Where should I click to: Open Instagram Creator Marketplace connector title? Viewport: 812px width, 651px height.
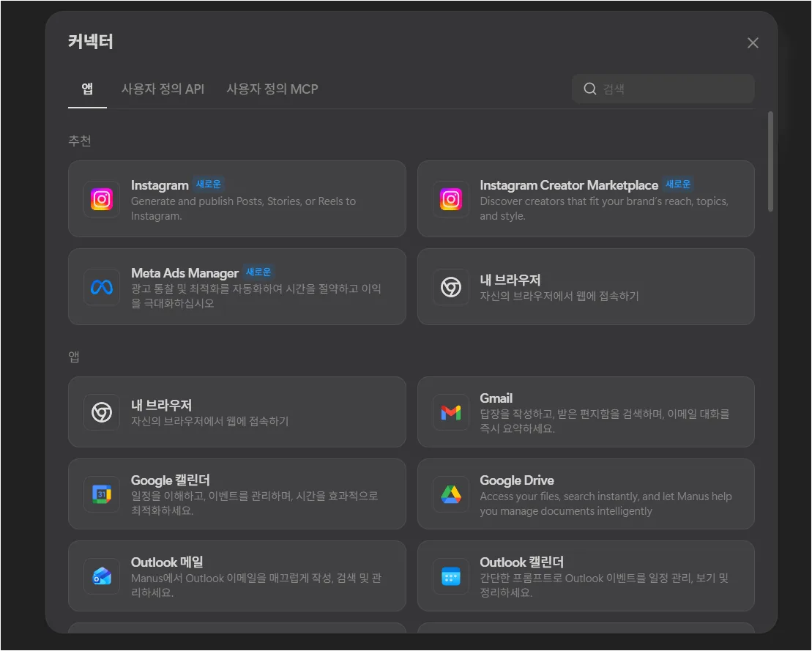[569, 185]
